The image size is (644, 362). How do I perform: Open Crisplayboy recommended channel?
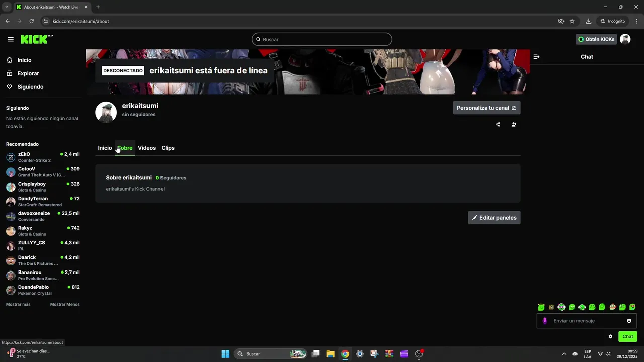[x=43, y=187]
